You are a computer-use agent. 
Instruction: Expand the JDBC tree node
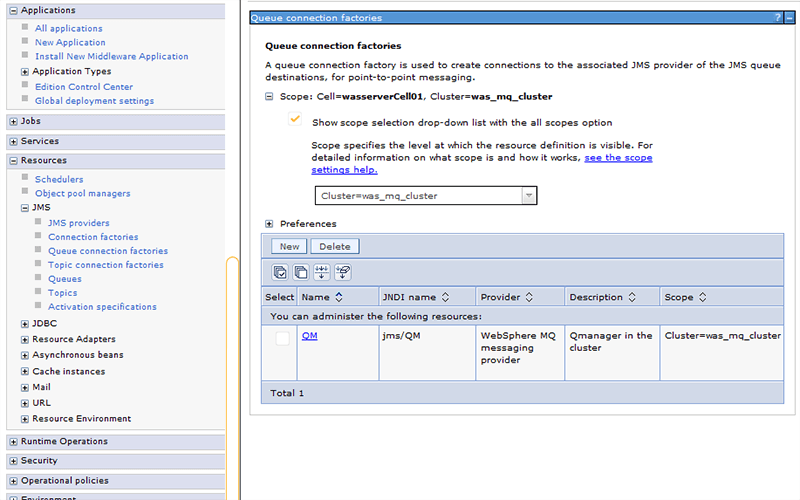[24, 324]
